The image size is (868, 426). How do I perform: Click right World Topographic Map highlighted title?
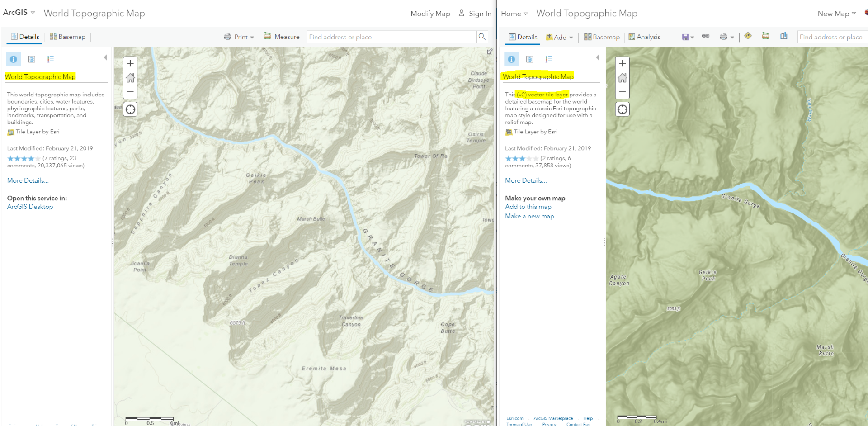538,76
